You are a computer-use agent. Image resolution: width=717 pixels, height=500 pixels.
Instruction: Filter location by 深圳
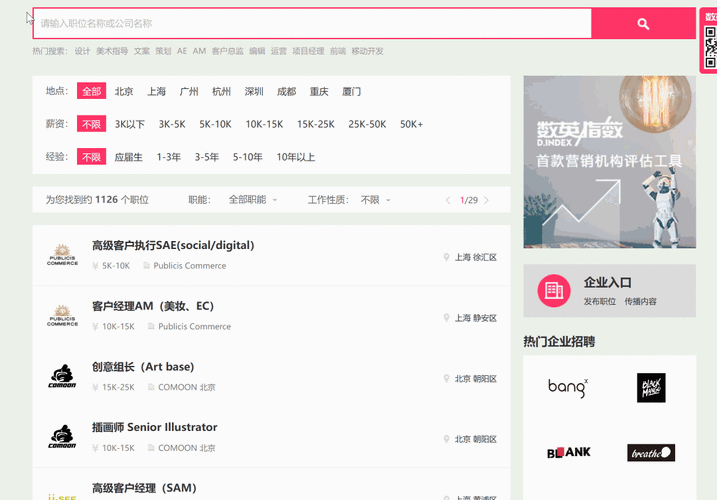254,91
